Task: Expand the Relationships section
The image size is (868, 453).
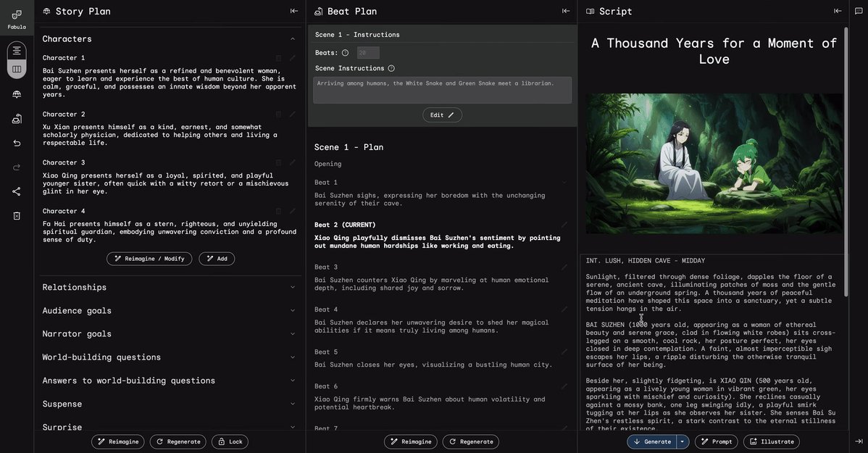Action: (293, 287)
